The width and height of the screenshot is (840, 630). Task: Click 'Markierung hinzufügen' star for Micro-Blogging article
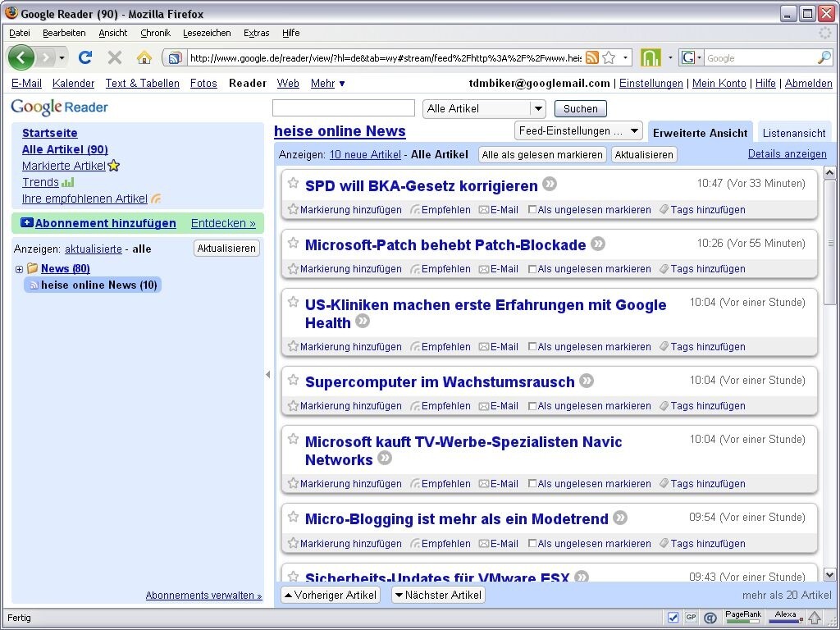293,543
